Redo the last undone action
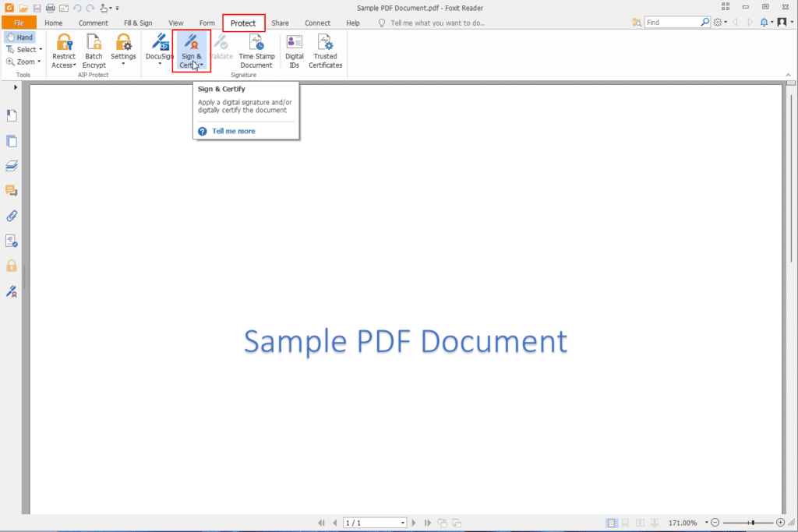Image resolution: width=798 pixels, height=532 pixels. pos(90,8)
